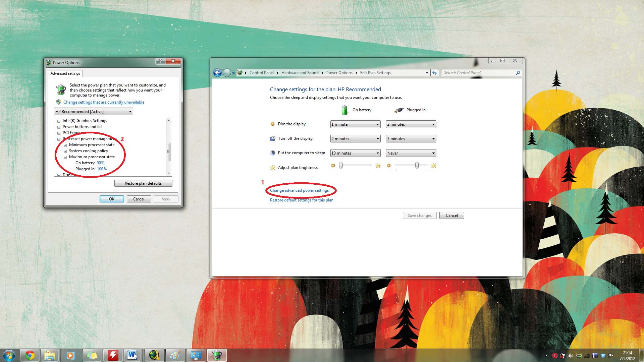Viewport: 644px width, 362px height.
Task: Click Edit Plan Settings in the breadcrumb
Action: click(375, 73)
